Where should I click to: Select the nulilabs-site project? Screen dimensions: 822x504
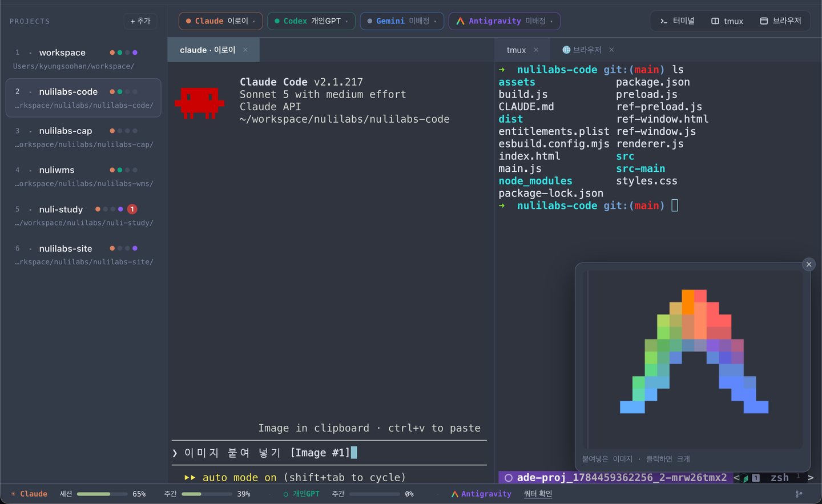(x=83, y=255)
